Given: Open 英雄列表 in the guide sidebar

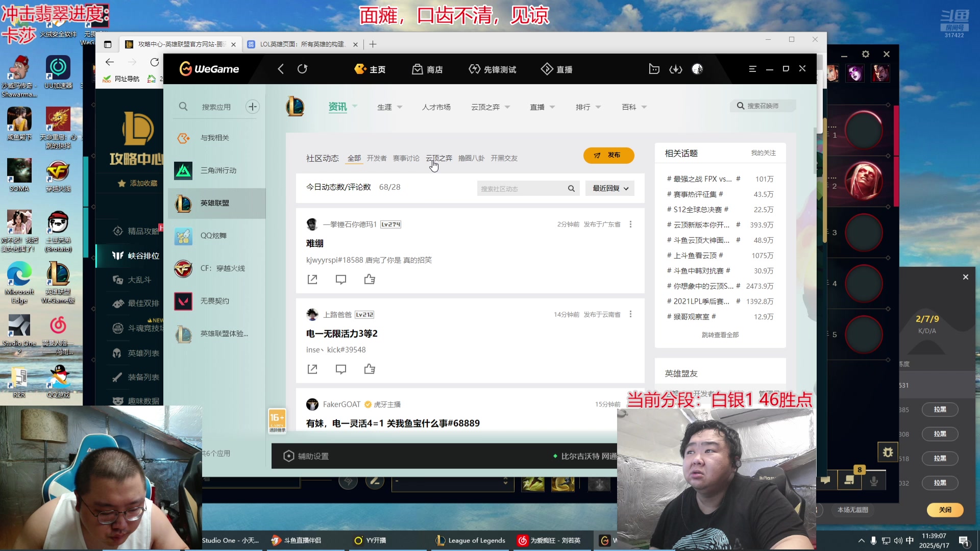Looking at the screenshot, I should (136, 353).
